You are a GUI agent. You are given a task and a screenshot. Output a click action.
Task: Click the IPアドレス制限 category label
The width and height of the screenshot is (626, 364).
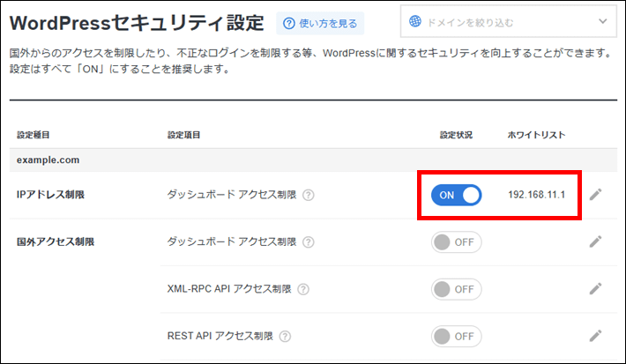pyautogui.click(x=50, y=195)
